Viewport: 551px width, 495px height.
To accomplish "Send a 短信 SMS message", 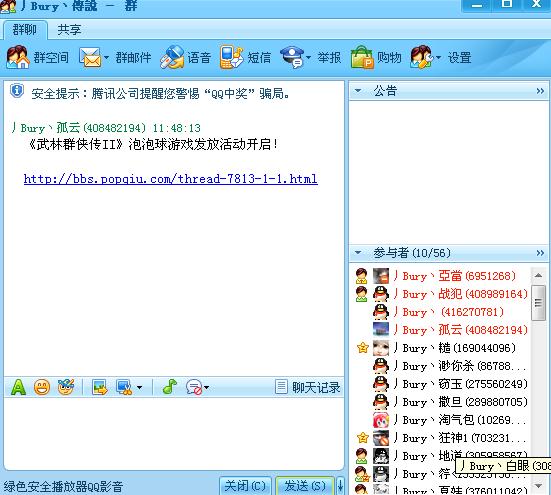I will click(x=246, y=57).
